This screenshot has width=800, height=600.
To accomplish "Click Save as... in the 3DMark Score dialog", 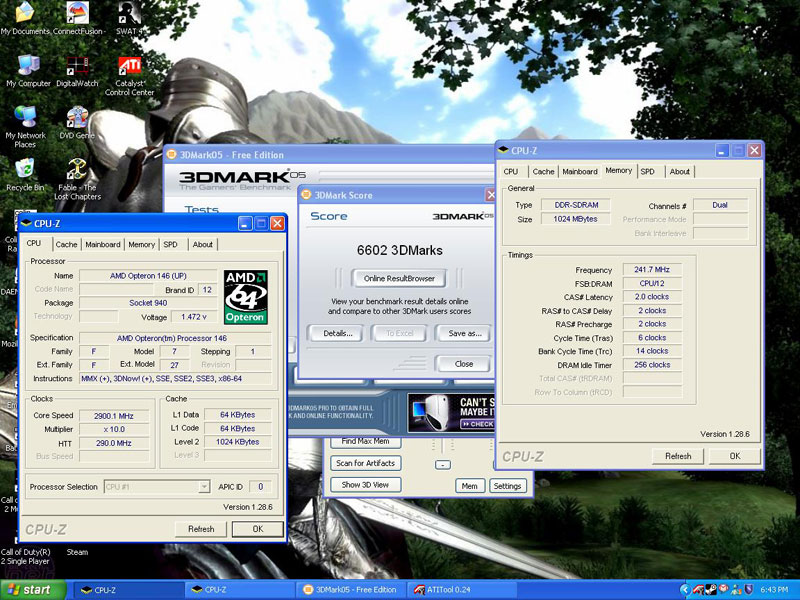I will pos(464,333).
